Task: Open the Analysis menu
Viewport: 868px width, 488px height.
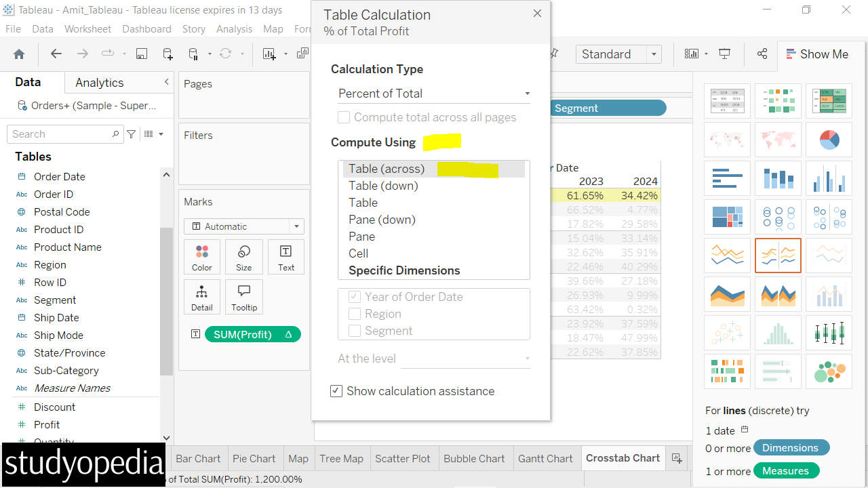Action: (x=234, y=29)
